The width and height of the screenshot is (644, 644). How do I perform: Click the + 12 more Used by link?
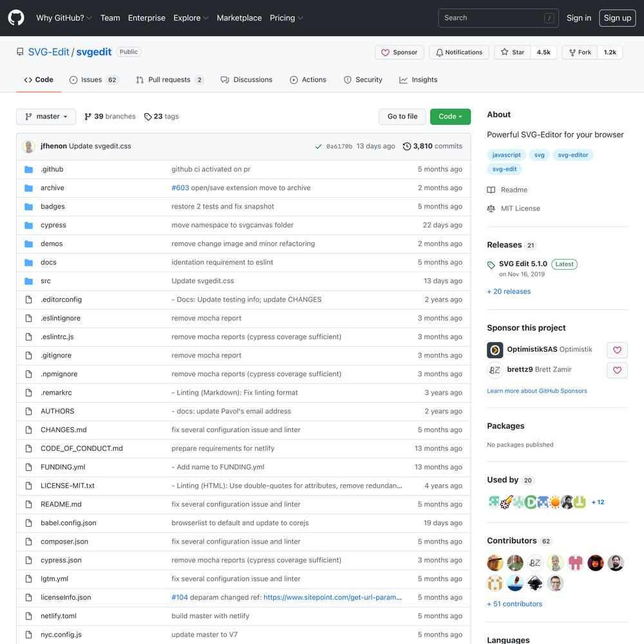click(x=598, y=502)
